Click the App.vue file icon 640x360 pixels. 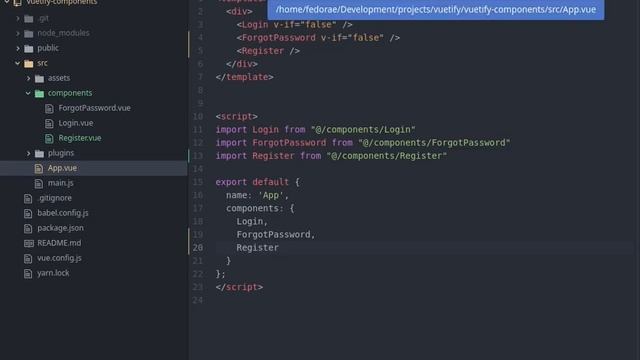tap(39, 169)
